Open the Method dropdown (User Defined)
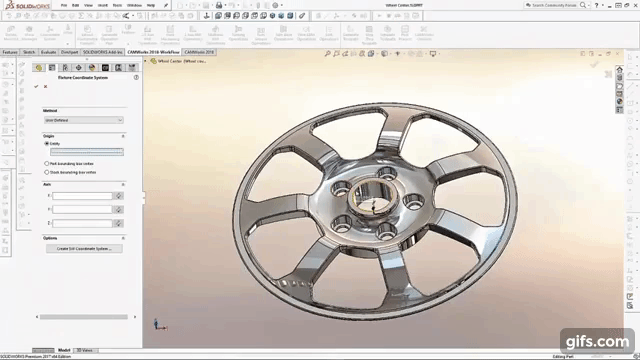 (84, 120)
